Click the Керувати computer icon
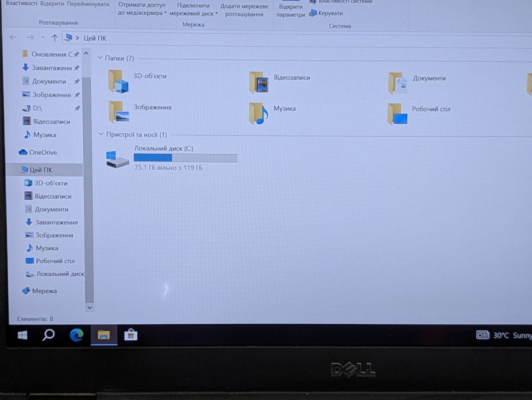This screenshot has width=532, height=400. 313,13
